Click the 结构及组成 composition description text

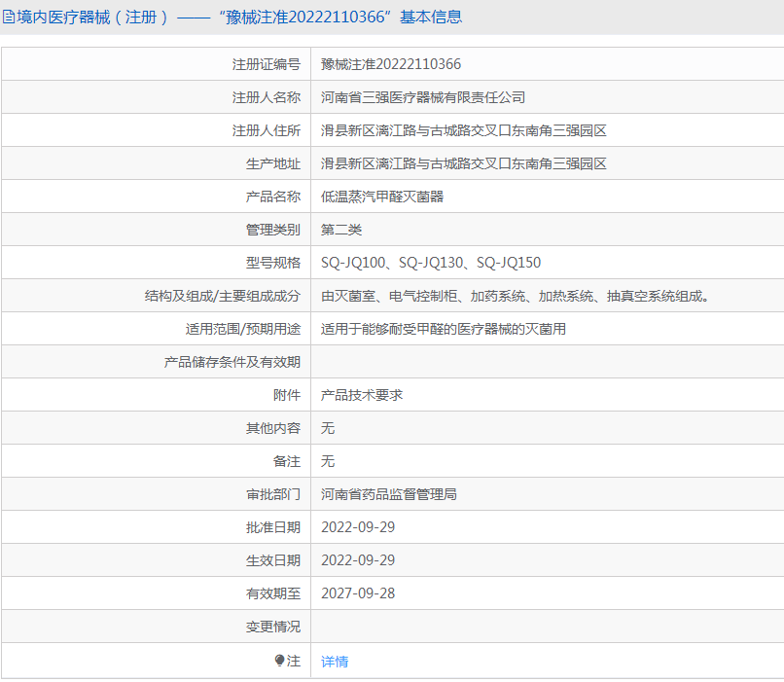coord(515,297)
